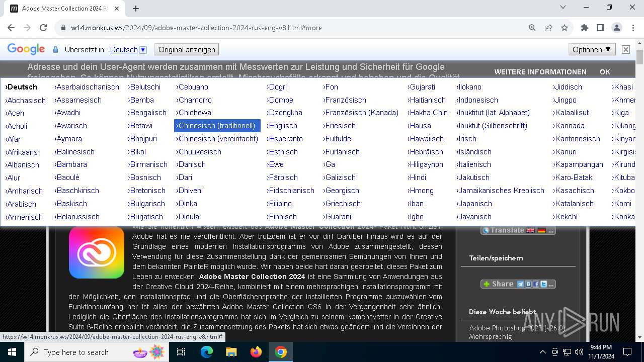Select Japanisch in the language menu
The height and width of the screenshot is (362, 644).
[474, 204]
